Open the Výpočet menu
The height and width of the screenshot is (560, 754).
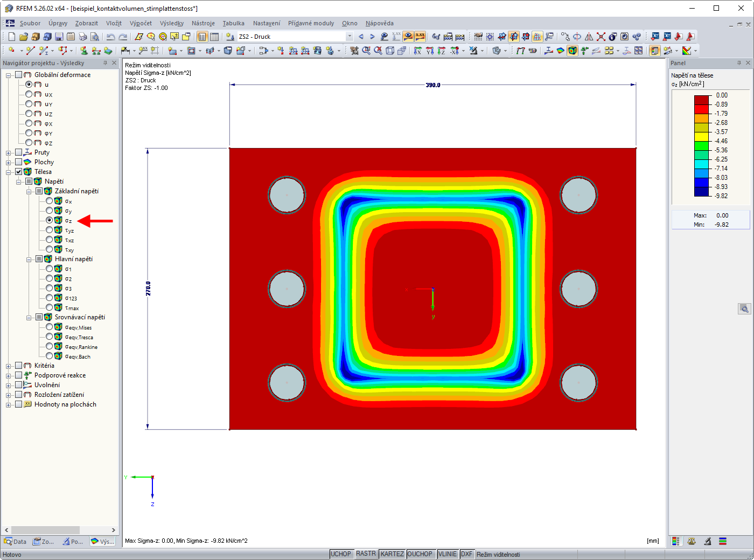141,23
